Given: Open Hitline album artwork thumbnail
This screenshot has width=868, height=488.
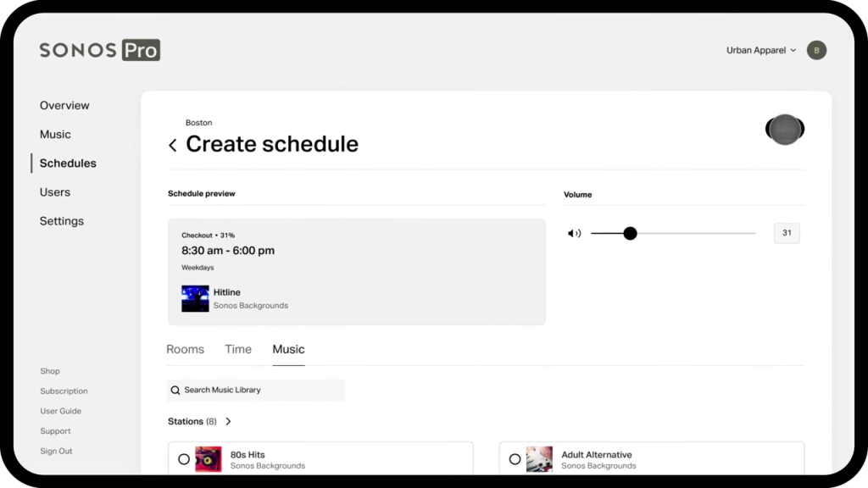Looking at the screenshot, I should pyautogui.click(x=195, y=299).
